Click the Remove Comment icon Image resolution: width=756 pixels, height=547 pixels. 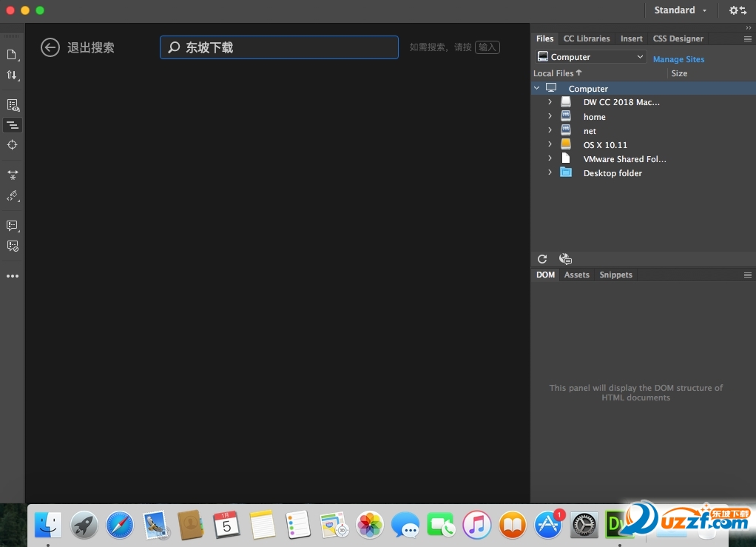[13, 246]
